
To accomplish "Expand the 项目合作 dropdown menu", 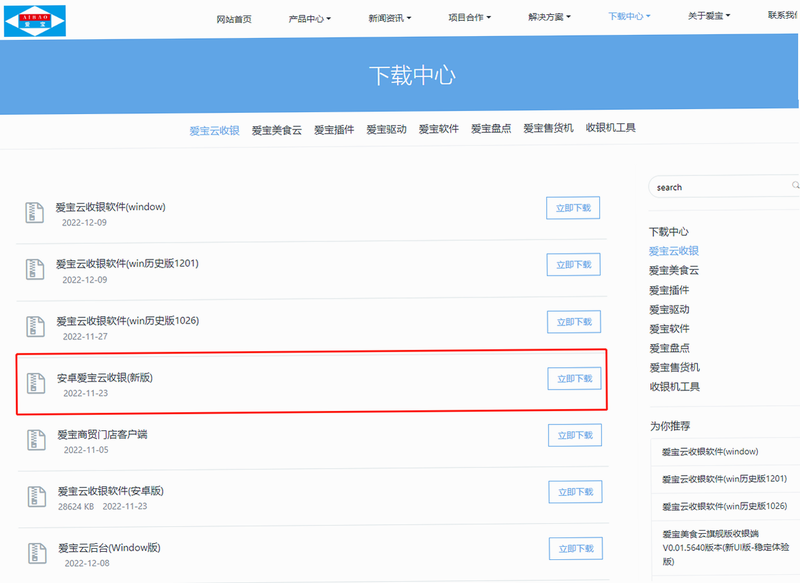I will click(469, 17).
